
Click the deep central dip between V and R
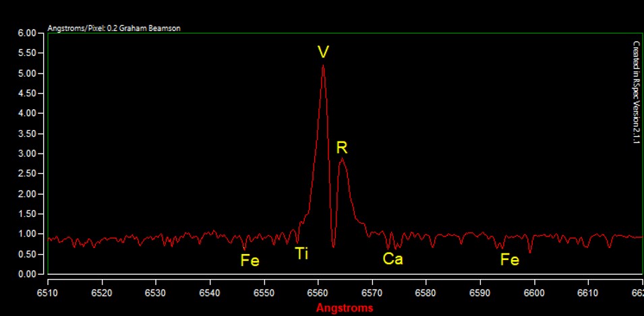333,247
